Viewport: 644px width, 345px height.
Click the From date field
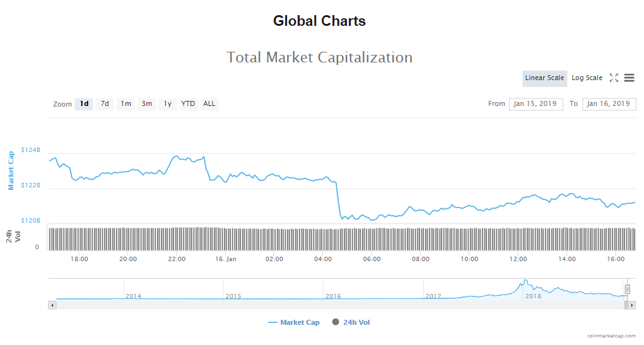pyautogui.click(x=536, y=104)
